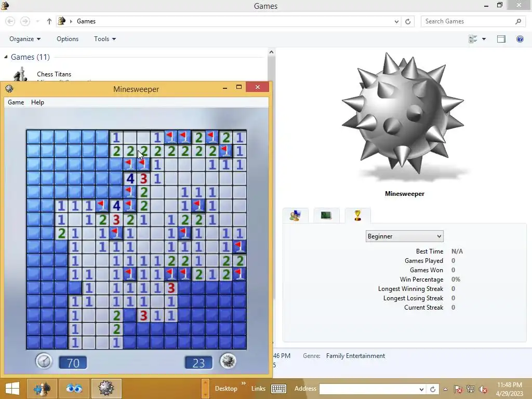532x399 pixels.
Task: Click Options in Games toolbar
Action: [68, 39]
